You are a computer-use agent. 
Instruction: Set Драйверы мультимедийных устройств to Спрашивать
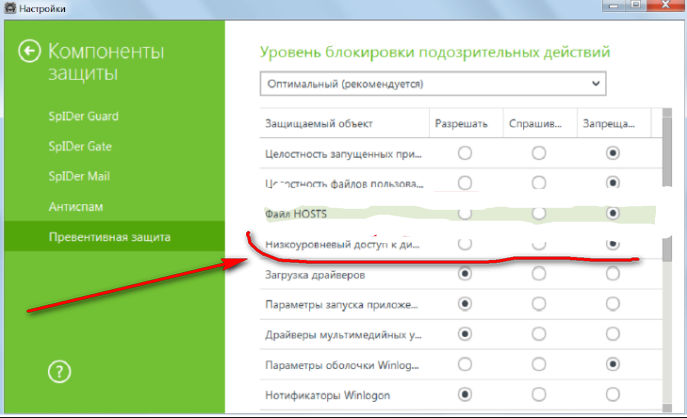539,334
